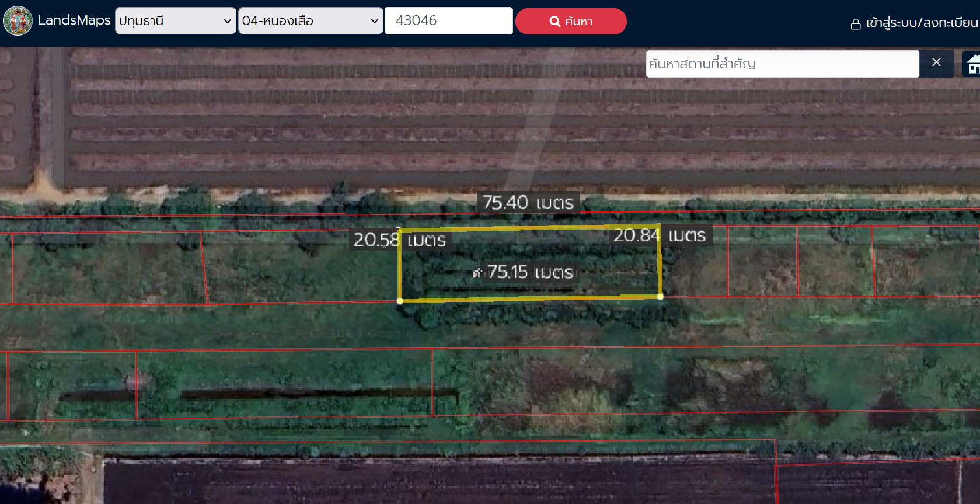Expand the 04-หนองเสือ district dropdown
Viewport: 980px width, 504px height.
pyautogui.click(x=310, y=21)
